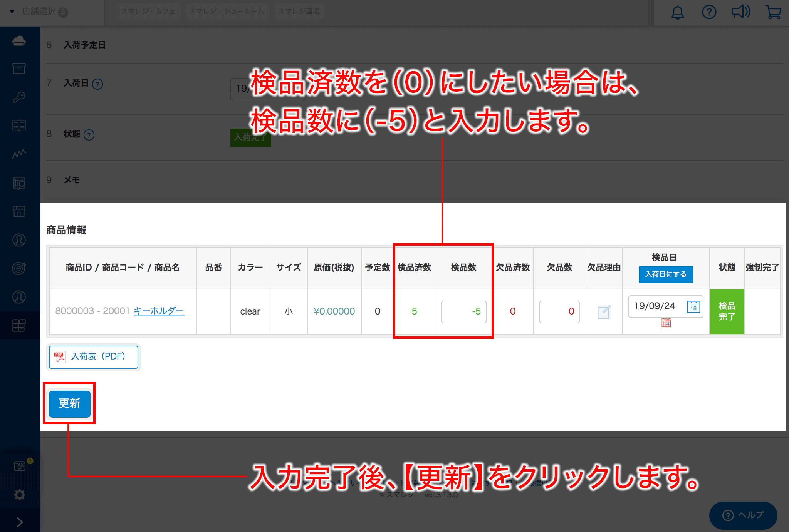Viewport: 789px width, 532px height.
Task: Click the top bar help question mark icon
Action: [709, 12]
